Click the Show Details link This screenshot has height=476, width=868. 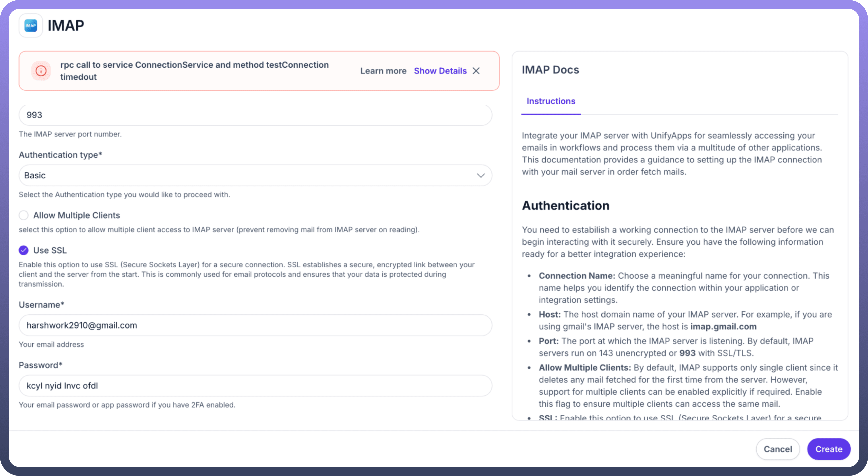[x=440, y=71]
